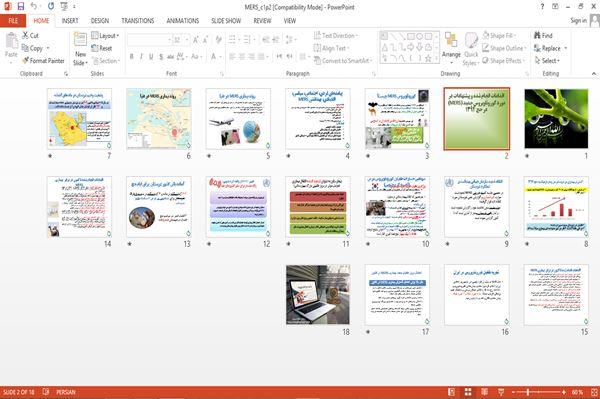This screenshot has height=399, width=600.
Task: Open Quick Styles gallery
Action: 471,50
